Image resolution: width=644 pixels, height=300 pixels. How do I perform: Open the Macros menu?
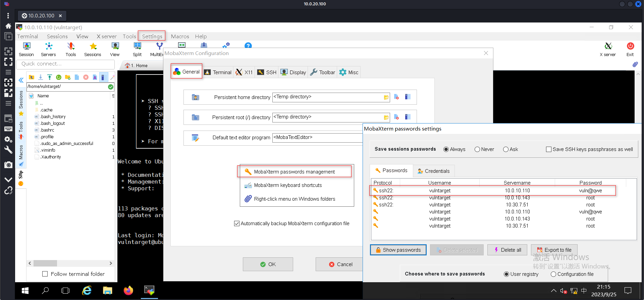[180, 36]
